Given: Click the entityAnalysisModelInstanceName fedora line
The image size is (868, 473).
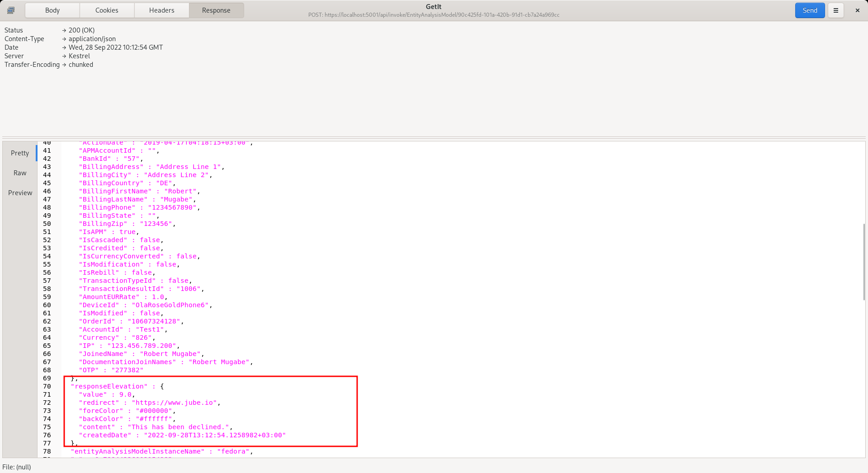Looking at the screenshot, I should click(x=162, y=451).
